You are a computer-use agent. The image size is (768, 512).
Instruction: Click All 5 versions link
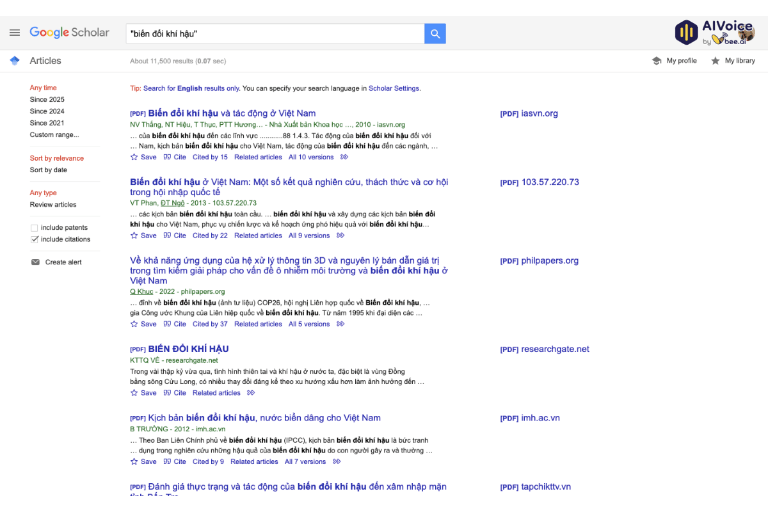tap(309, 324)
